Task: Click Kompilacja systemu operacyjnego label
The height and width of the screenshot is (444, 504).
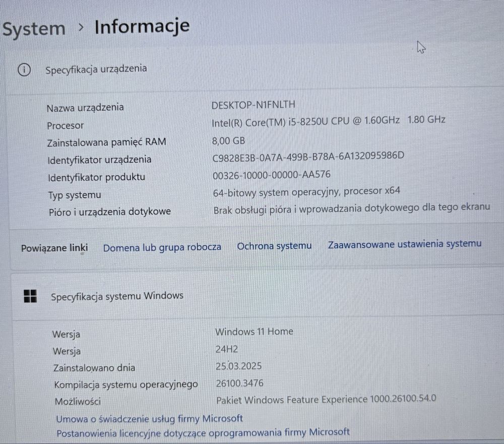Action: [125, 384]
